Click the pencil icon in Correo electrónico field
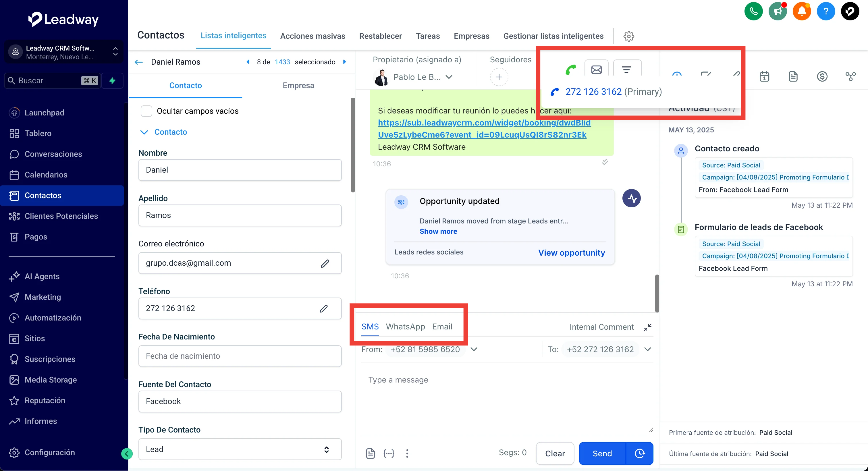The image size is (868, 471). [x=325, y=263]
